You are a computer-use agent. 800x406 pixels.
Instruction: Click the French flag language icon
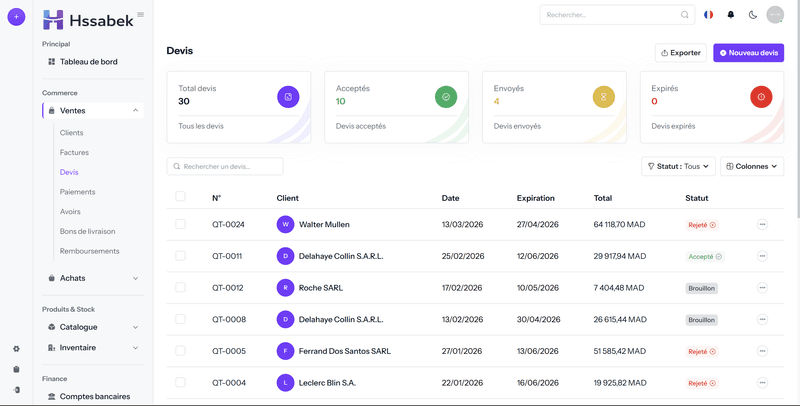[709, 15]
